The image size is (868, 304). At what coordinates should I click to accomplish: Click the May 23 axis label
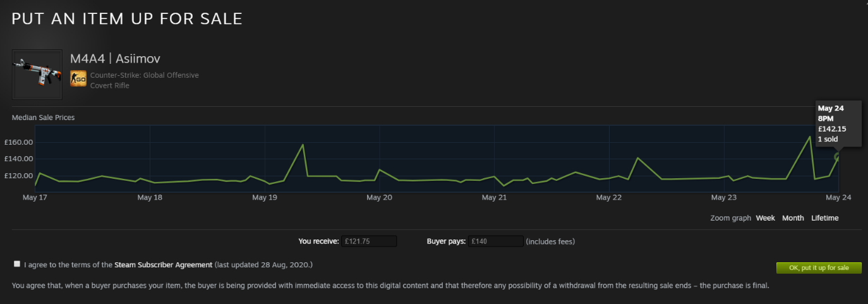(723, 198)
